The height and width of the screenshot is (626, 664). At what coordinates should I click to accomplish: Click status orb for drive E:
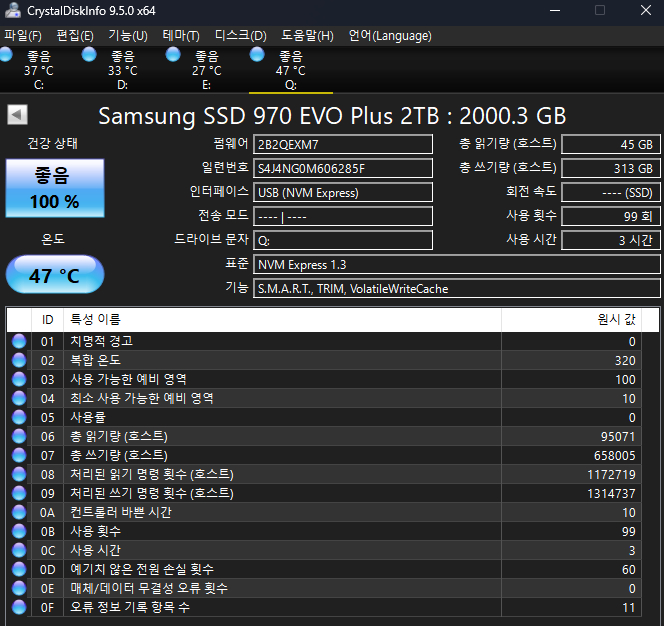(173, 55)
